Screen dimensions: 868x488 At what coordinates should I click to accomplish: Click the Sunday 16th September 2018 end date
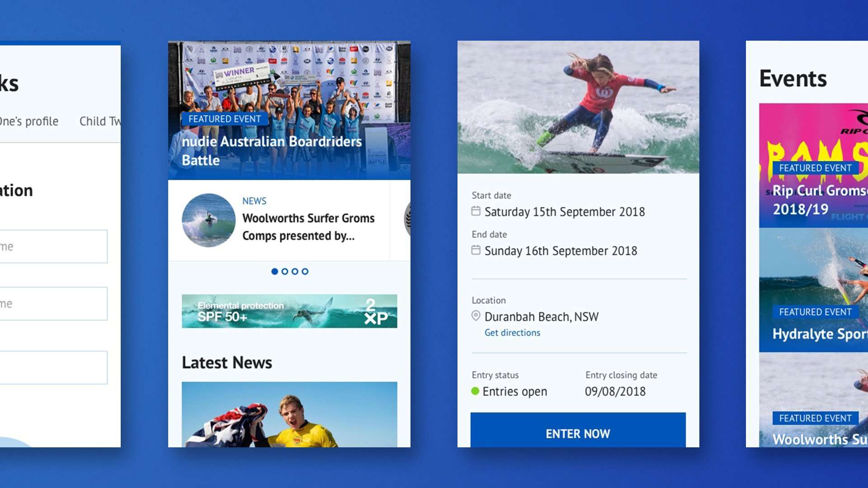click(x=561, y=251)
